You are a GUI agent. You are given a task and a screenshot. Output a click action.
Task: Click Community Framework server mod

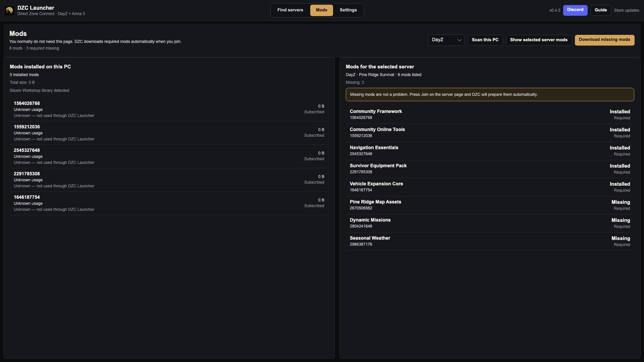490,115
